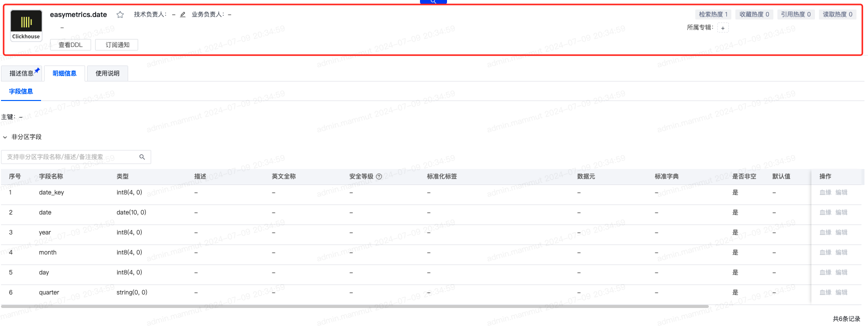Select the 字段信息 sub-tab
This screenshot has width=868, height=326.
tap(21, 91)
